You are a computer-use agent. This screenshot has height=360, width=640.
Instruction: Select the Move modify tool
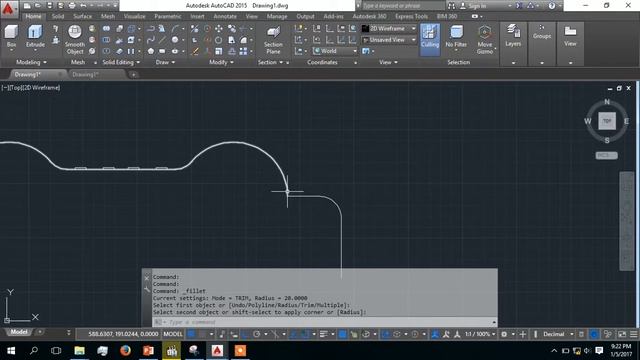pos(219,29)
